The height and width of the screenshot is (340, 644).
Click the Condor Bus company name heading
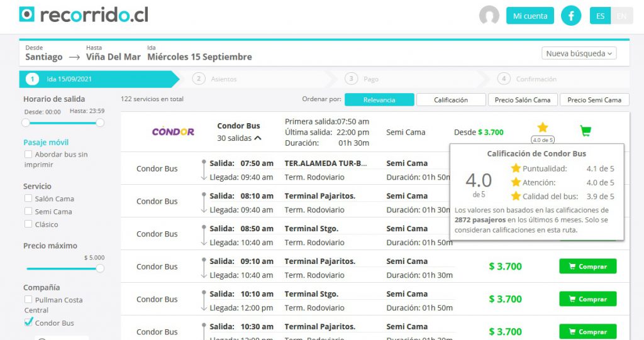coord(238,126)
